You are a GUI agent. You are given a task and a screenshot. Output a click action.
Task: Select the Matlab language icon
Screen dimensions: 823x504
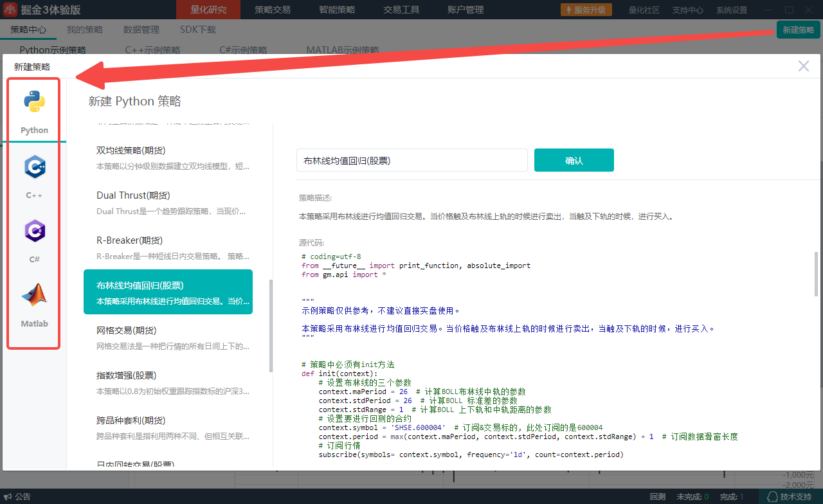point(34,295)
